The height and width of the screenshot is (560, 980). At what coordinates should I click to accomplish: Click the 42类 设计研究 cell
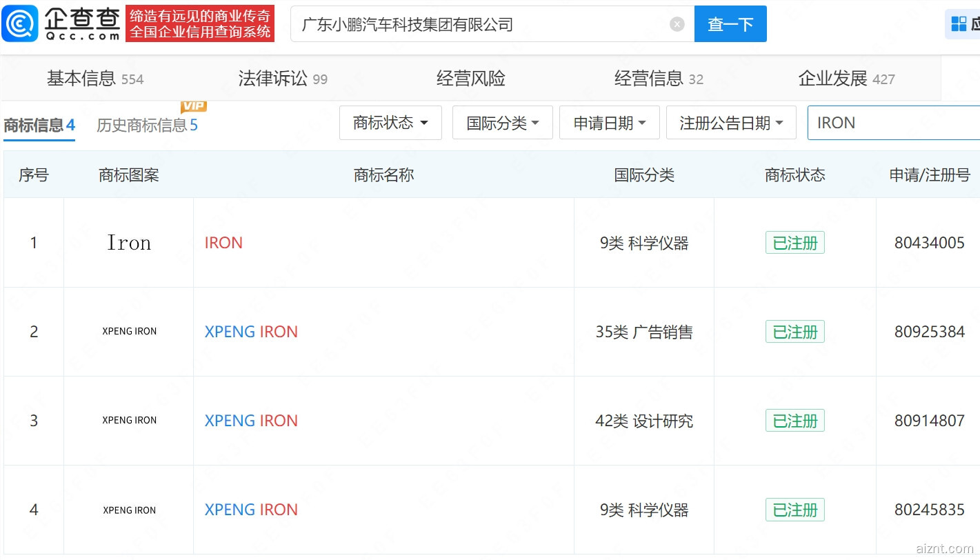point(644,421)
